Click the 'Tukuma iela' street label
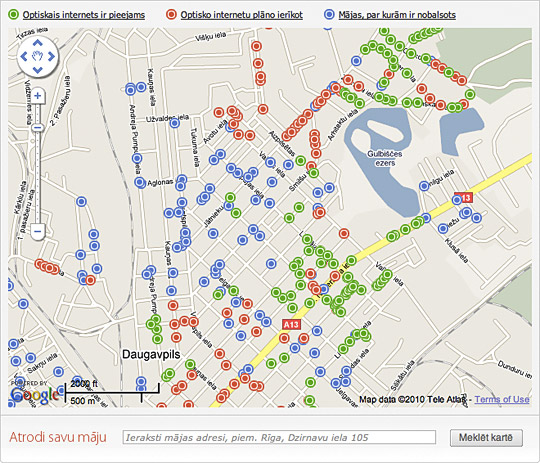The height and width of the screenshot is (463, 540). click(x=195, y=147)
